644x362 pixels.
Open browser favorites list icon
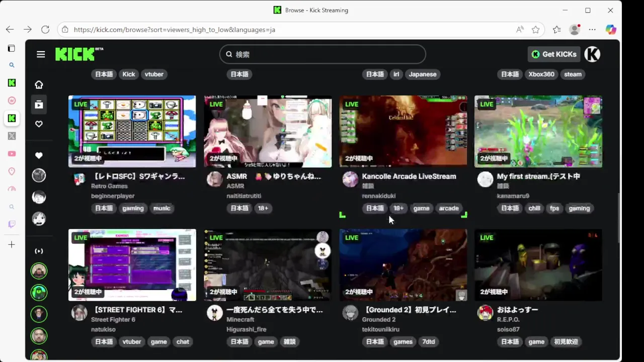coord(556,30)
